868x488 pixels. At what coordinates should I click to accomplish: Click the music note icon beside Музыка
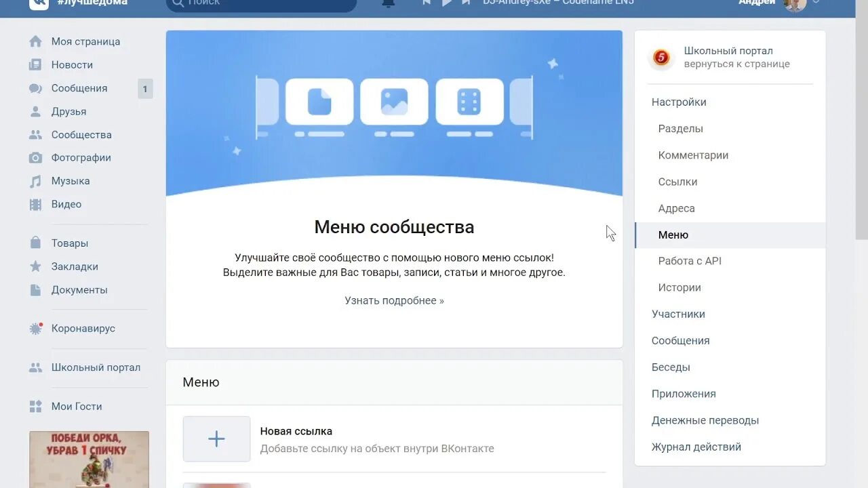pyautogui.click(x=35, y=181)
